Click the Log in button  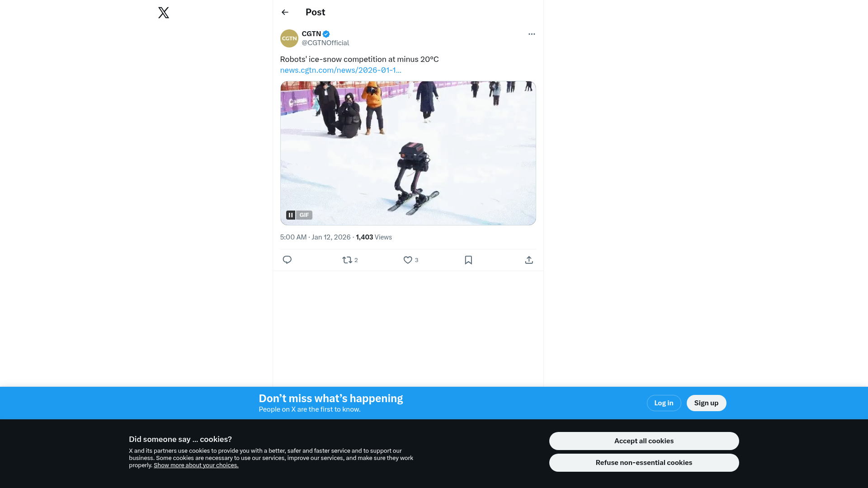[x=664, y=403]
